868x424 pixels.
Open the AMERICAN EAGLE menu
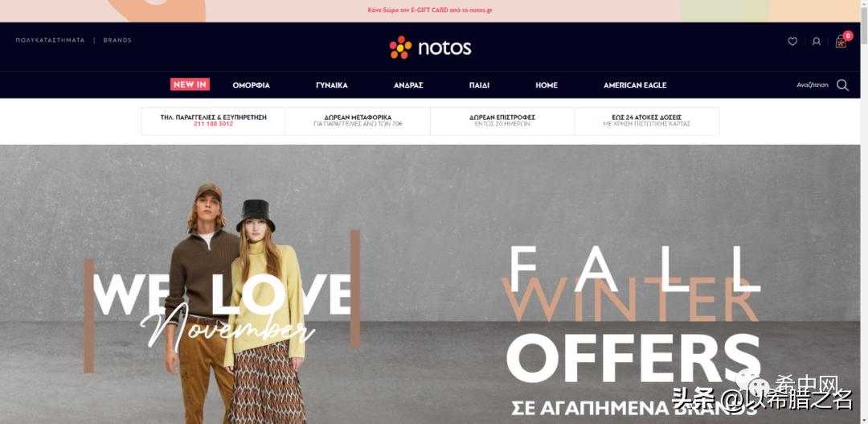[x=635, y=85]
